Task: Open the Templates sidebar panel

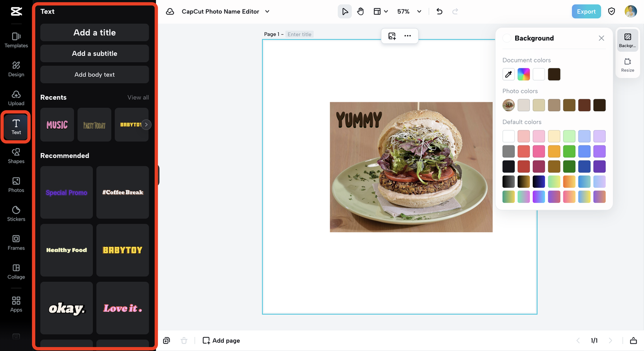Action: (x=16, y=40)
